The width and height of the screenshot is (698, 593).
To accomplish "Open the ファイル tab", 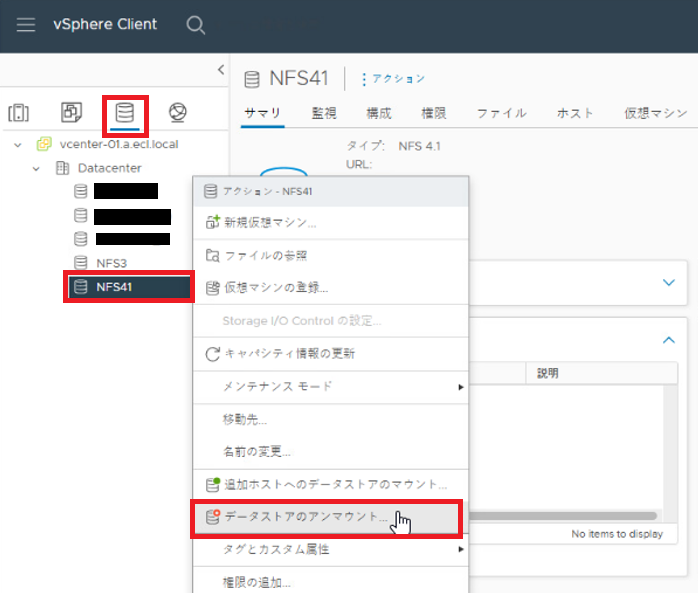I will [501, 113].
